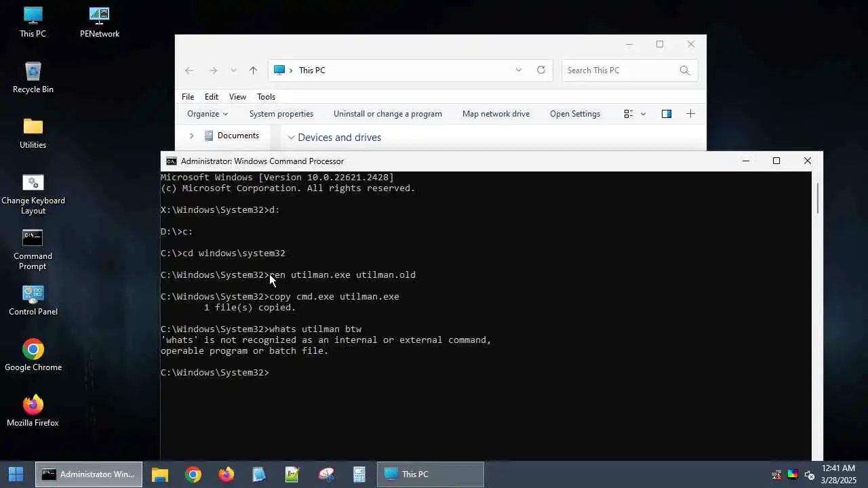The height and width of the screenshot is (488, 868).
Task: Open the calculator icon in taskbar
Action: pyautogui.click(x=359, y=474)
